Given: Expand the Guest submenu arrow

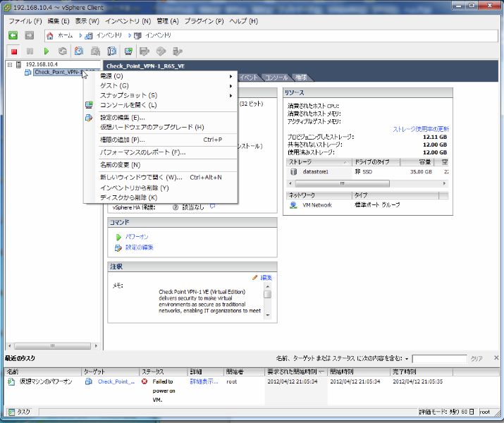Looking at the screenshot, I should [231, 86].
